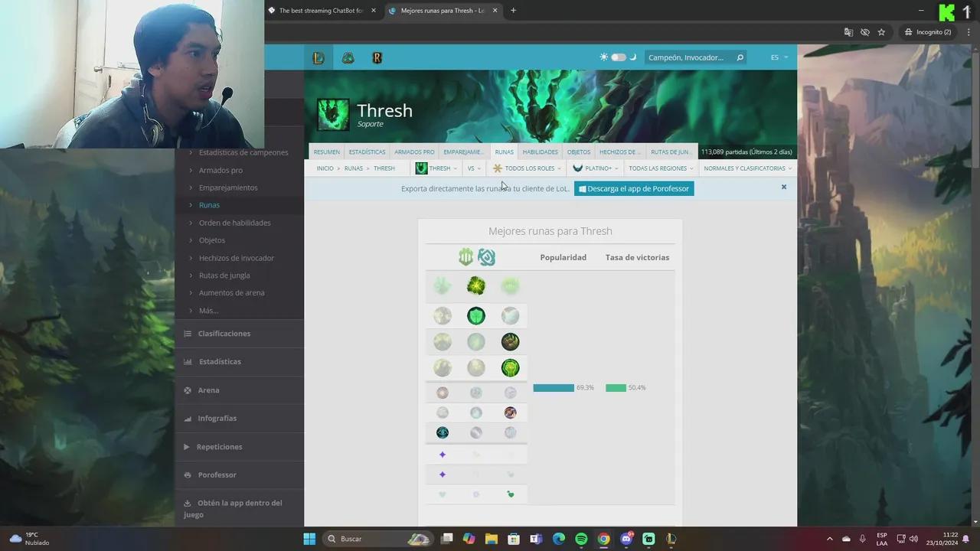This screenshot has height=551, width=980.
Task: Click the blue popularity bar 69.3%
Action: coord(554,388)
